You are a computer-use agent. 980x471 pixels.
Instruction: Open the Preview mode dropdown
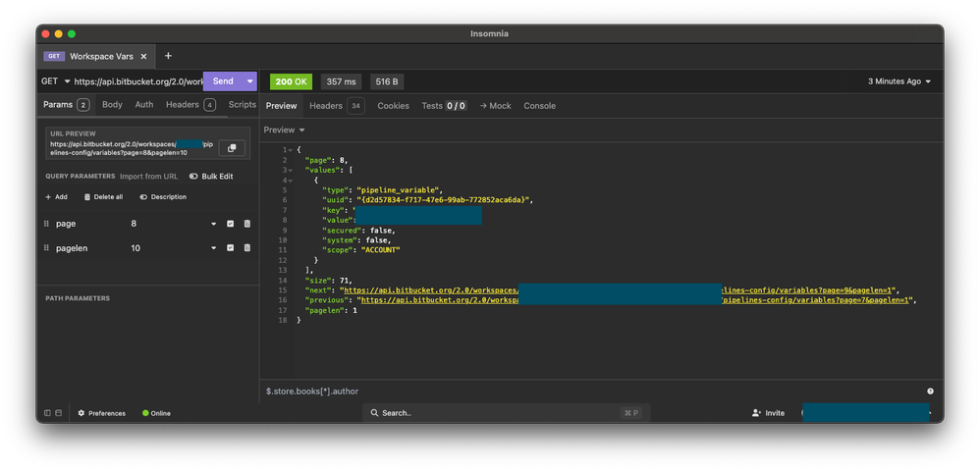pyautogui.click(x=285, y=130)
